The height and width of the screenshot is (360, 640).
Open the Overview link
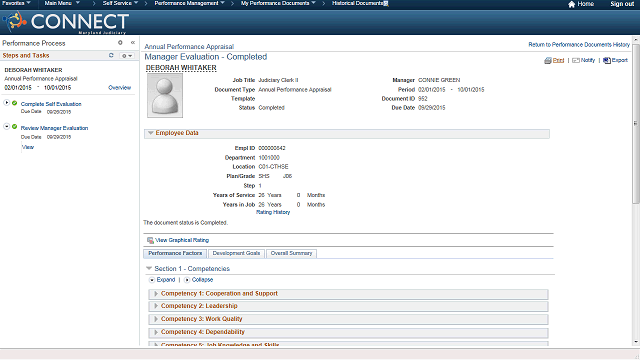[120, 88]
